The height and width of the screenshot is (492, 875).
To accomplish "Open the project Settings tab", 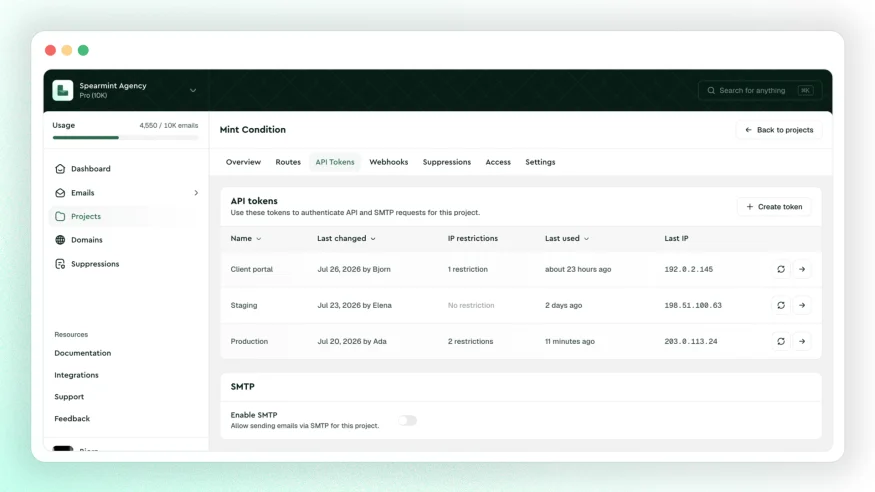I will coord(540,162).
